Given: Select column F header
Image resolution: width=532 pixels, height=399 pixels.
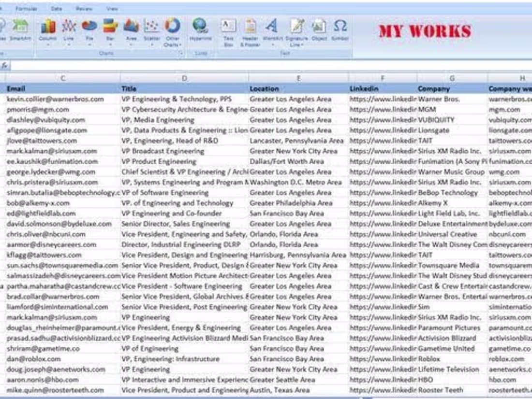Looking at the screenshot, I should coord(383,78).
